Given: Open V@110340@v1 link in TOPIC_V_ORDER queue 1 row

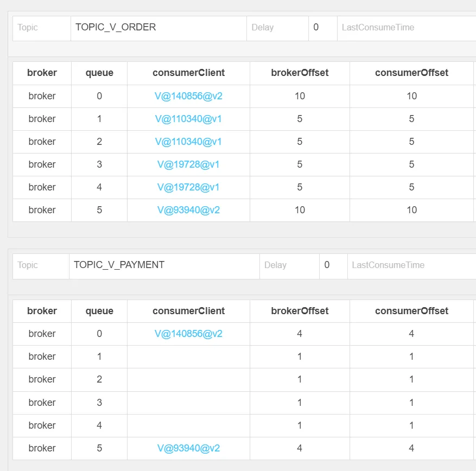Looking at the screenshot, I should pyautogui.click(x=188, y=119).
